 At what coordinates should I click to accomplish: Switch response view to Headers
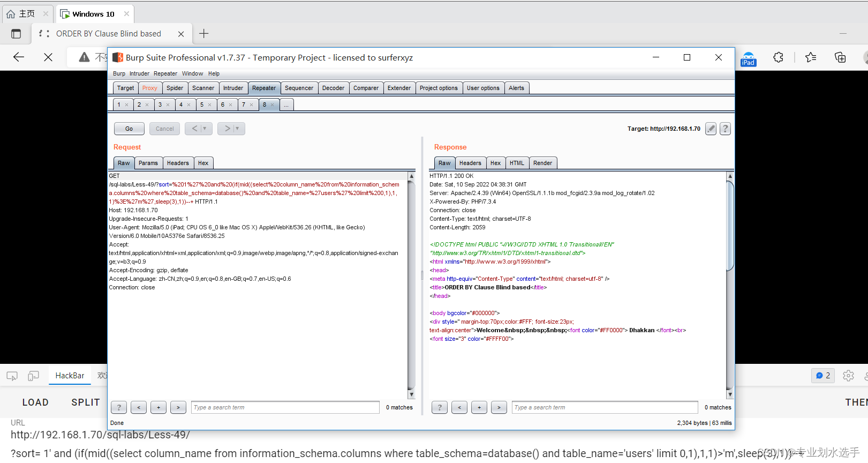click(x=470, y=163)
